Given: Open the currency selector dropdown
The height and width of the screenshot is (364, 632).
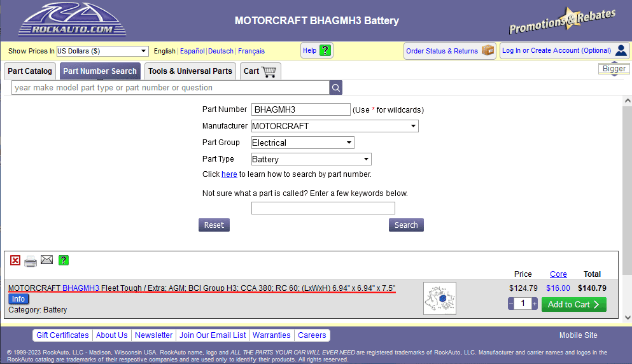Looking at the screenshot, I should click(102, 51).
